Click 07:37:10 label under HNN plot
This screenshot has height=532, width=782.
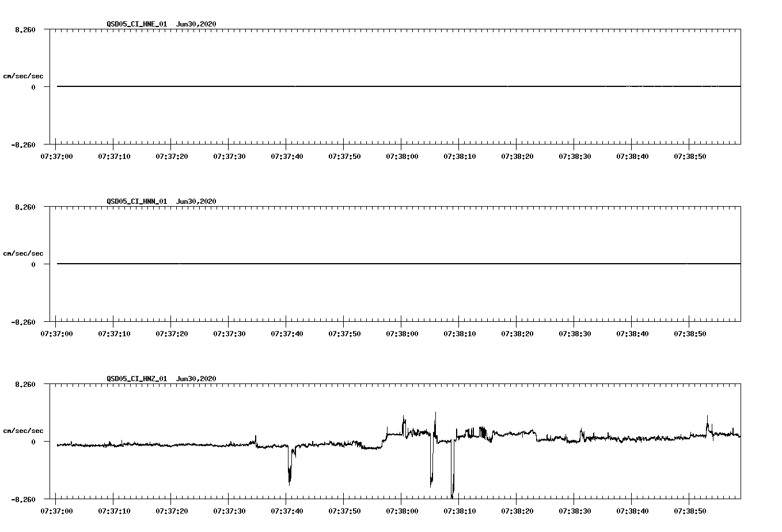pos(114,333)
